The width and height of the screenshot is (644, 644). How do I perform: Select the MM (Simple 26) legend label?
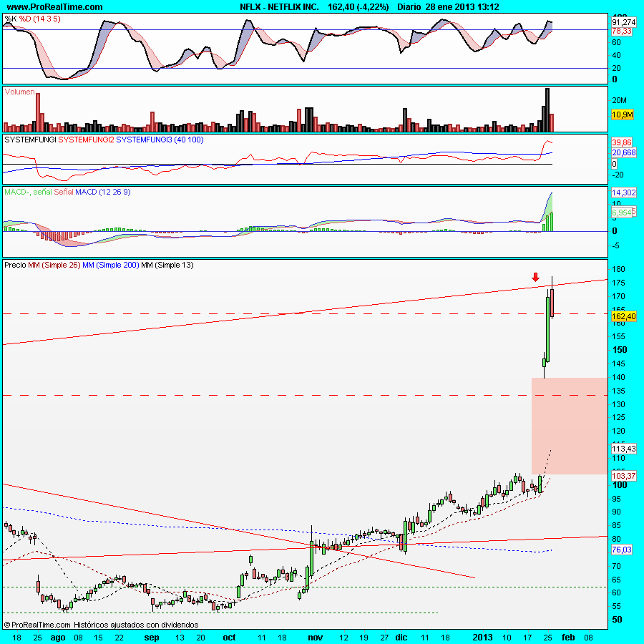pos(54,265)
